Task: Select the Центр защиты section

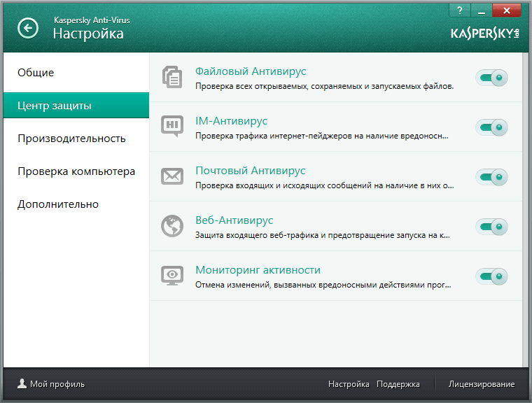Action: click(x=76, y=106)
